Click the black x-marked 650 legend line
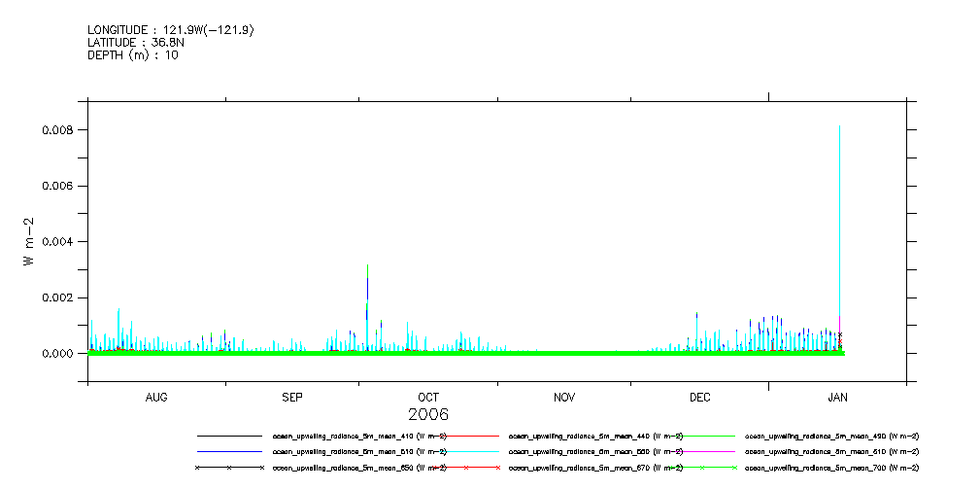This screenshot has width=980, height=490. point(229,468)
